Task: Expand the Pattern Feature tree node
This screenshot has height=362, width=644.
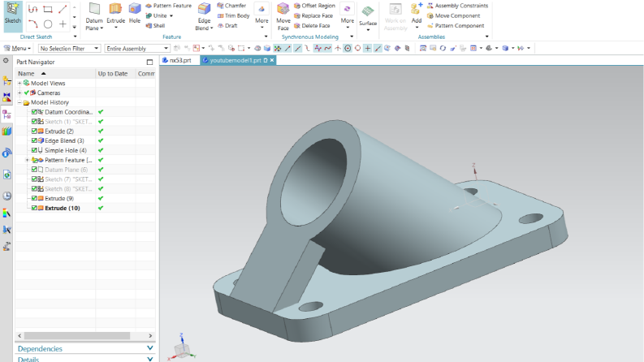Action: pyautogui.click(x=27, y=160)
